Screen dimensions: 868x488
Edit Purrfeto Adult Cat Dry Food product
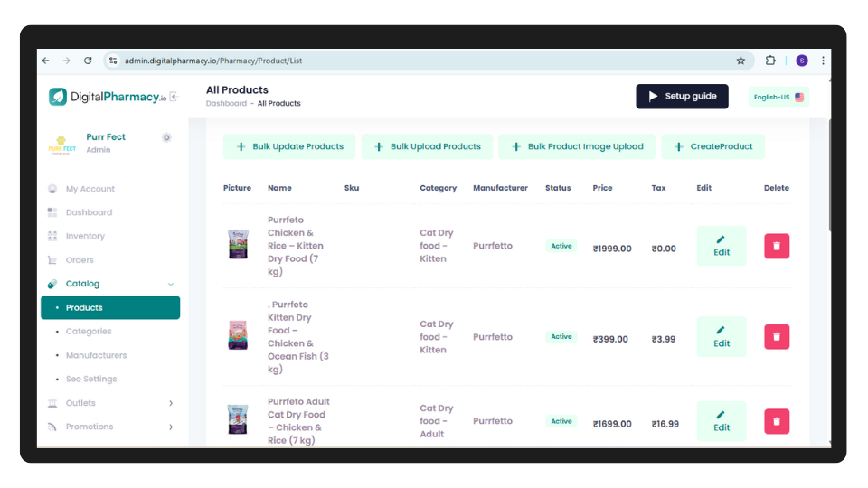722,422
